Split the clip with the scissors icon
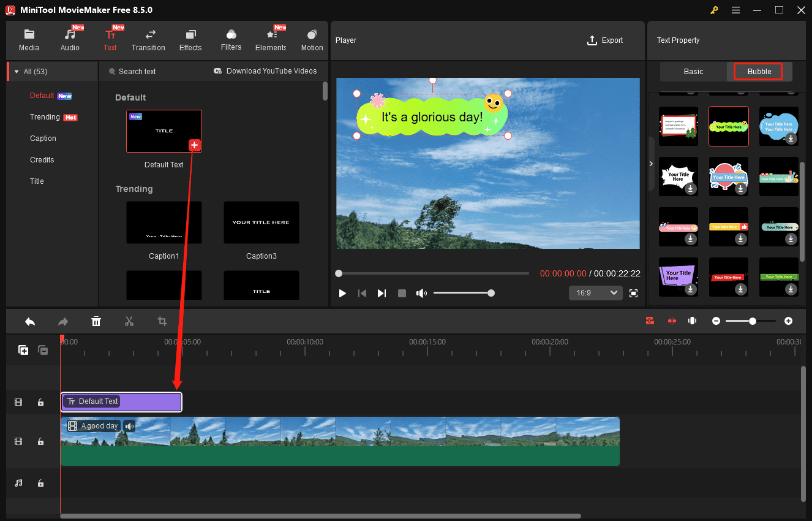812x521 pixels. coord(129,321)
